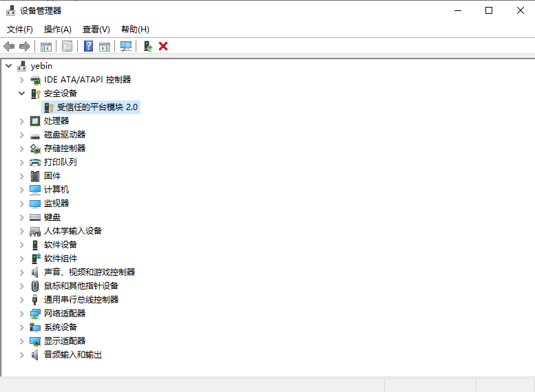Open the 查看(V) menu
535x392 pixels.
click(96, 30)
